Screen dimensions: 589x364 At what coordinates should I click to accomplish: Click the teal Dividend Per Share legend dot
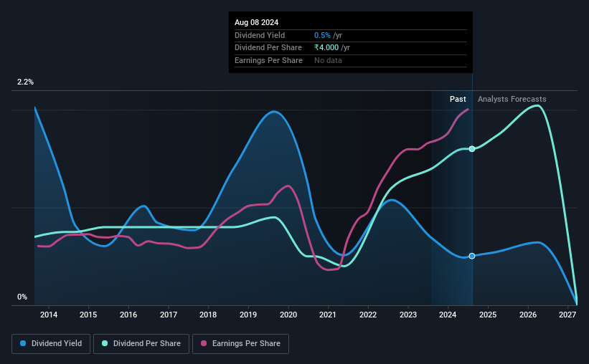click(x=105, y=343)
